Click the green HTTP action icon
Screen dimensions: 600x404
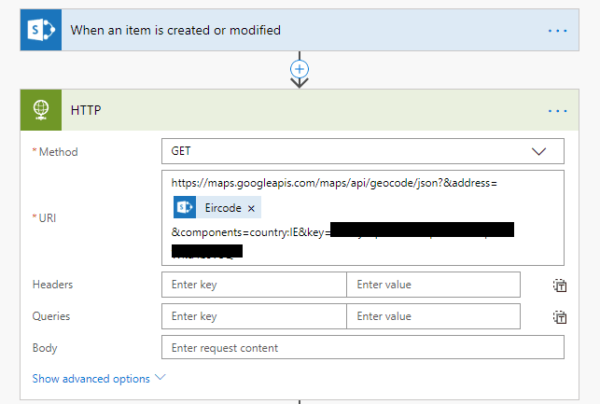pos(40,110)
